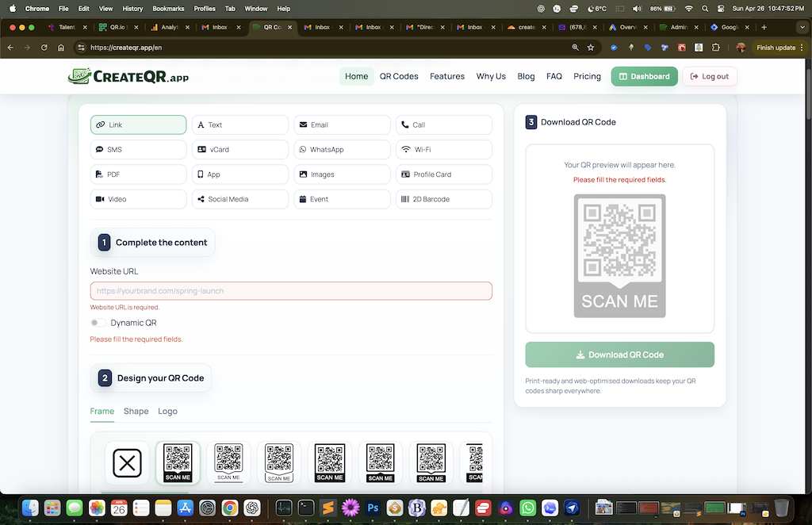Bookmark this page with the star icon
This screenshot has height=525, width=812.
point(590,48)
